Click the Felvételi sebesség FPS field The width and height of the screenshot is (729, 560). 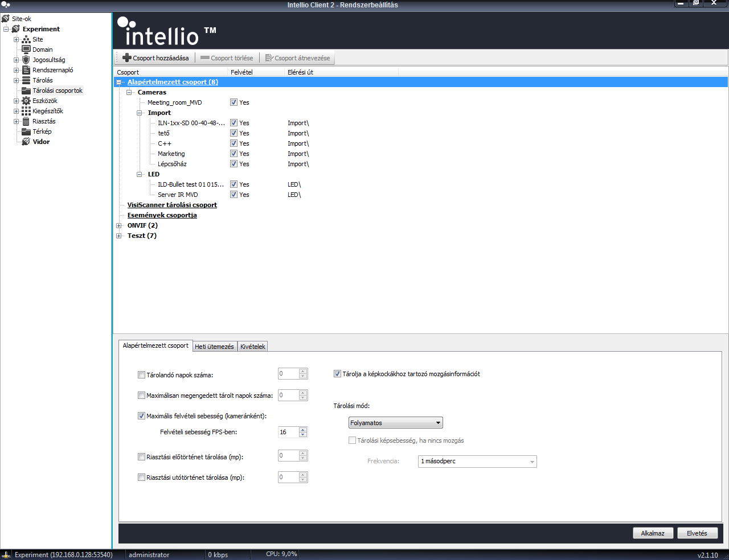click(288, 432)
